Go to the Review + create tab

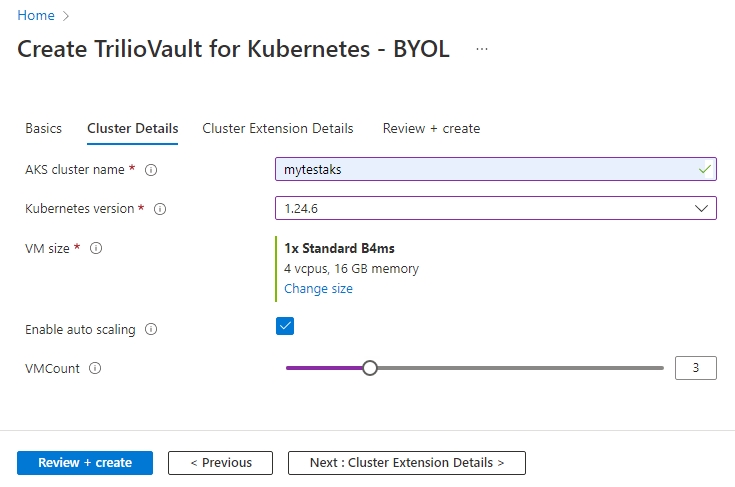point(431,128)
